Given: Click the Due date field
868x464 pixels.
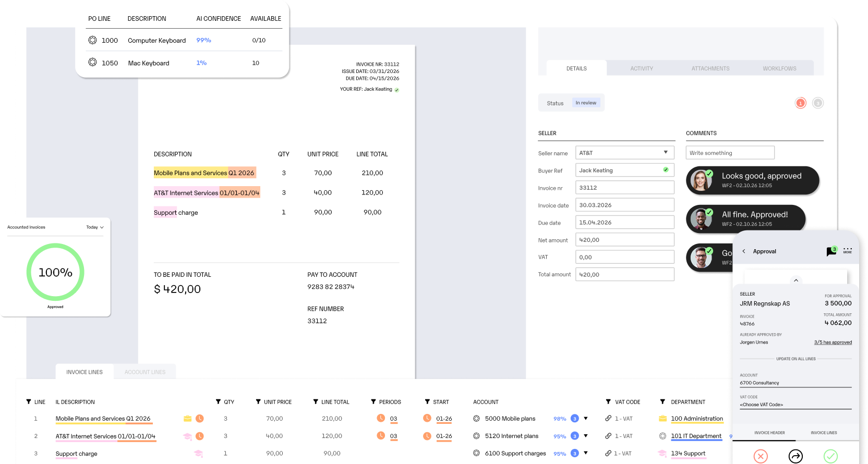Looking at the screenshot, I should tap(625, 222).
